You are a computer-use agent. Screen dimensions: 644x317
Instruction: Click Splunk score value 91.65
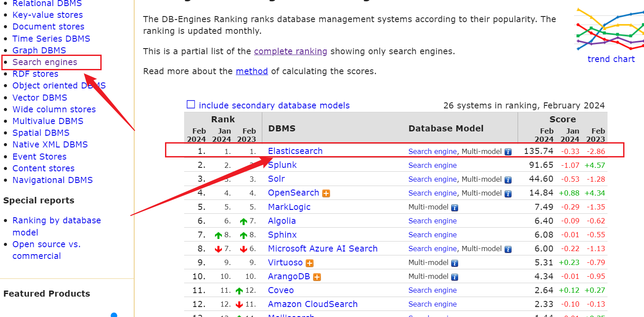[541, 165]
